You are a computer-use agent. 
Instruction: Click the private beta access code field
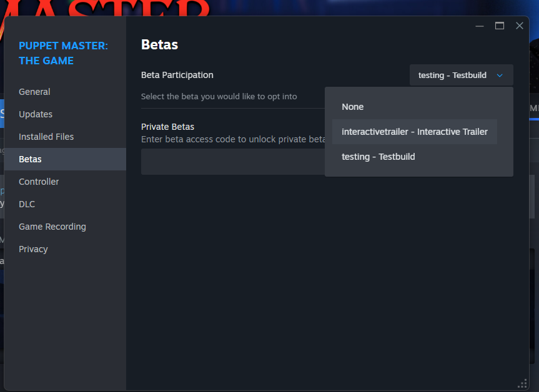pos(233,162)
